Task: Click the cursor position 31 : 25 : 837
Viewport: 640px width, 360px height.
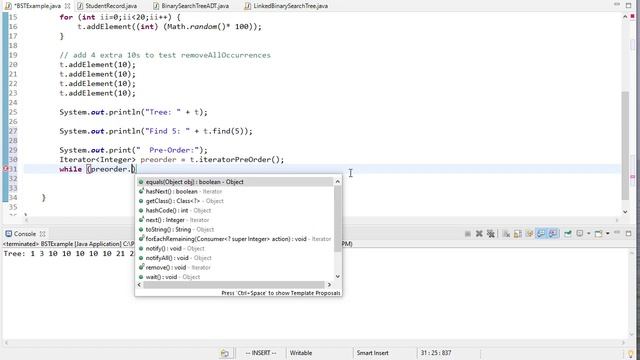Action: click(436, 353)
